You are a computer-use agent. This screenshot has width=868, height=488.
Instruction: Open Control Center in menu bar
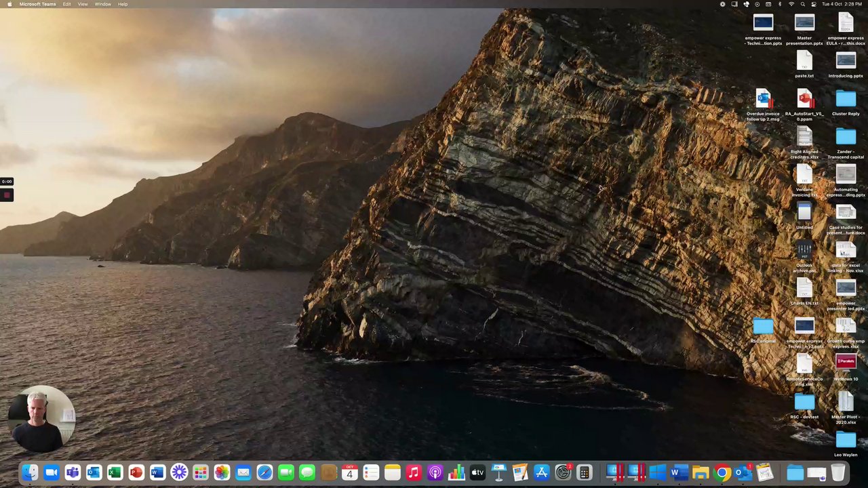click(x=813, y=4)
